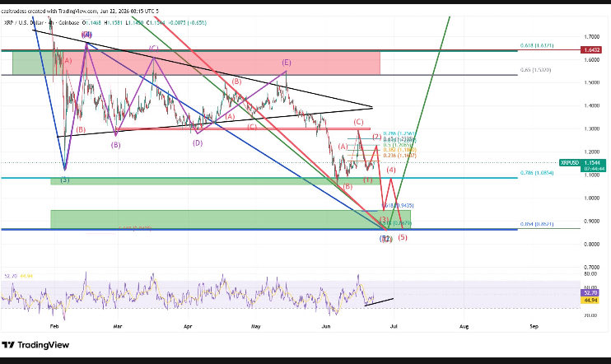Click the RSI legend value 52.70 at panel top-left
The image size is (611, 364).
pos(11,276)
